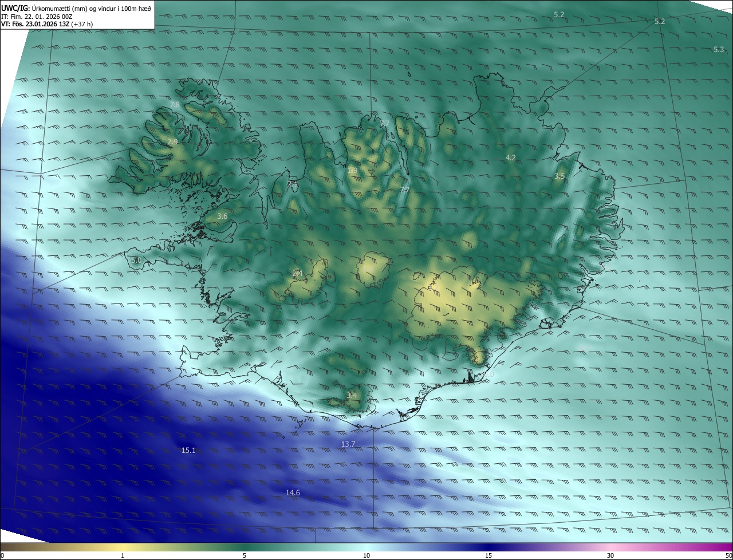Viewport: 733px width, 560px height.
Task: Click the 4.2 value label
Action: (x=510, y=157)
